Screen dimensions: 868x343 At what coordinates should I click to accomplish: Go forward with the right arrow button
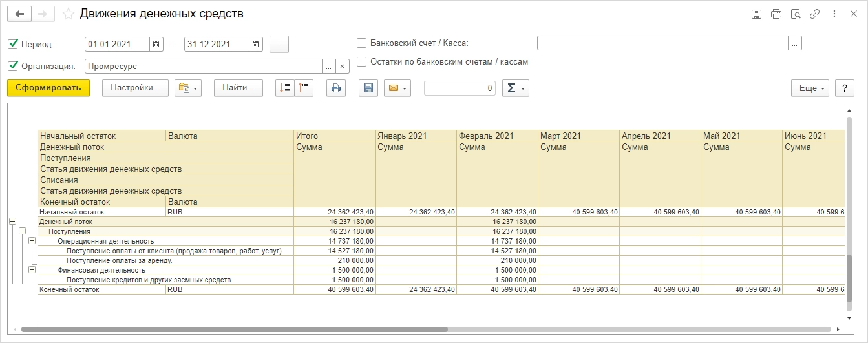(x=43, y=14)
